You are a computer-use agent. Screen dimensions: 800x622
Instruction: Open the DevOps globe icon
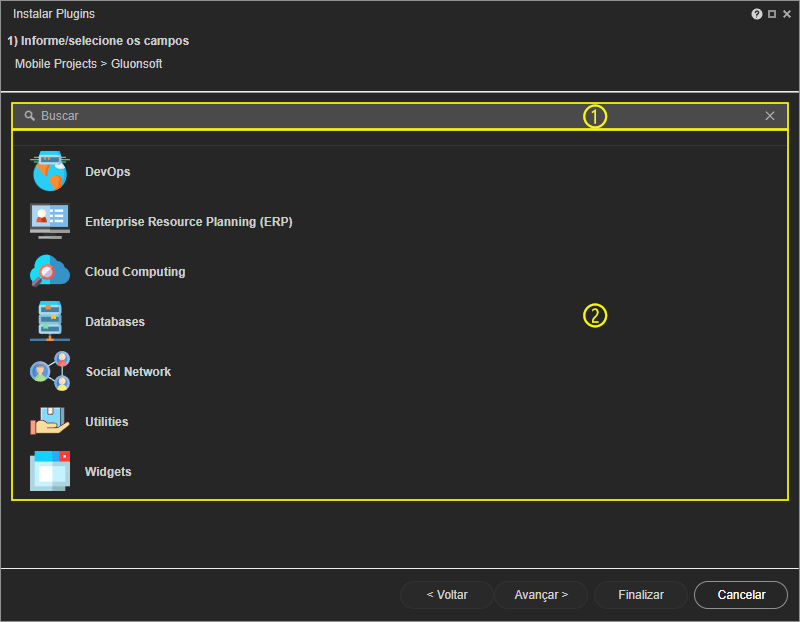click(49, 171)
